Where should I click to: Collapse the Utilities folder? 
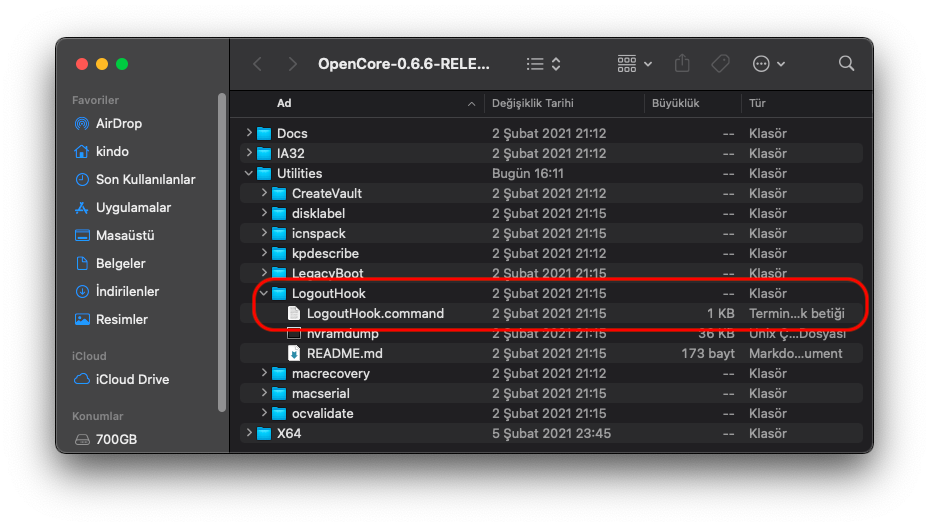tap(249, 174)
